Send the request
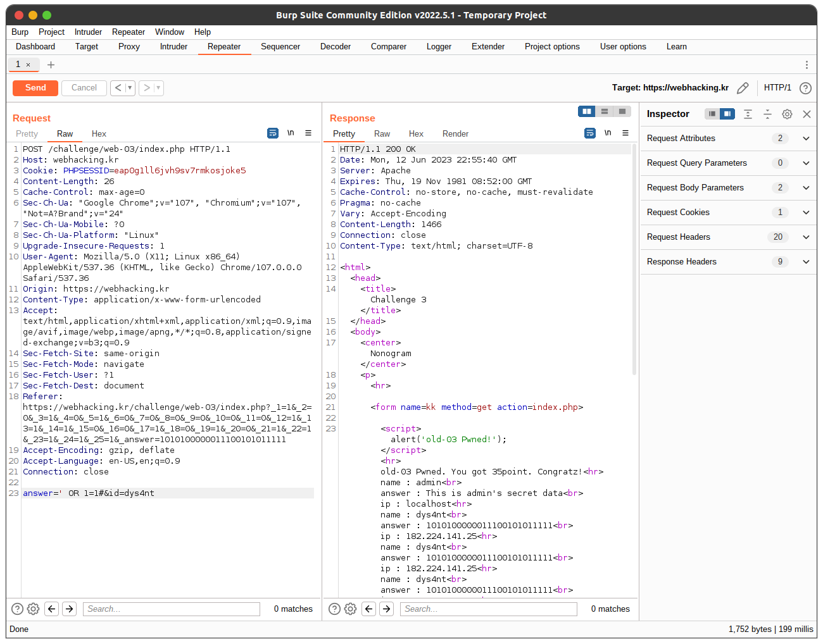823x644 pixels. pyautogui.click(x=35, y=88)
